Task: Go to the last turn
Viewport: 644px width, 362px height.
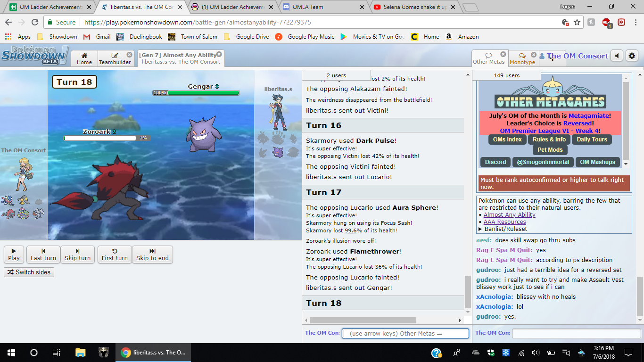Action: click(x=43, y=255)
